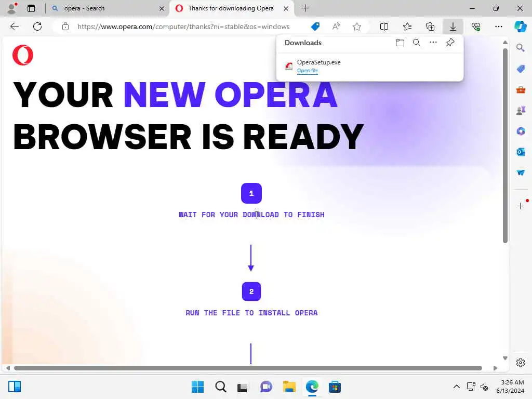Launch Copilot from the toolbar
This screenshot has width=532, height=399.
pos(520,26)
